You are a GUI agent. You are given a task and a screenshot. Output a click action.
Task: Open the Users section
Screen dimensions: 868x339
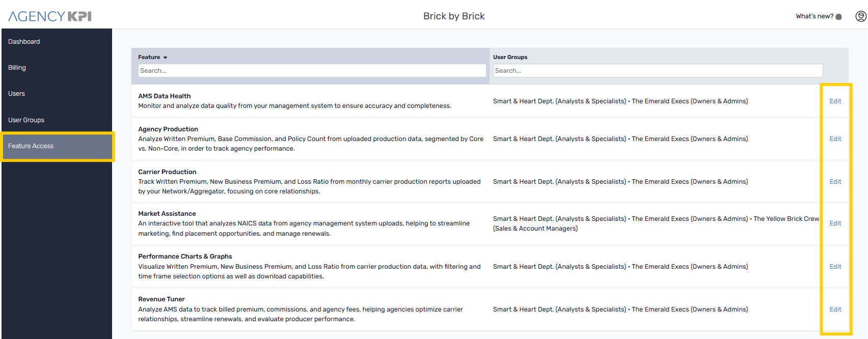[16, 94]
